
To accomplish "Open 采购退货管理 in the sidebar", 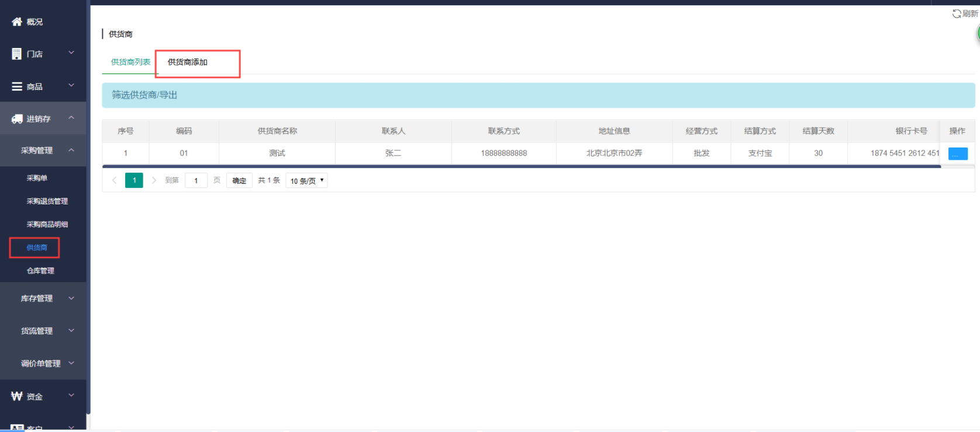I will [47, 201].
